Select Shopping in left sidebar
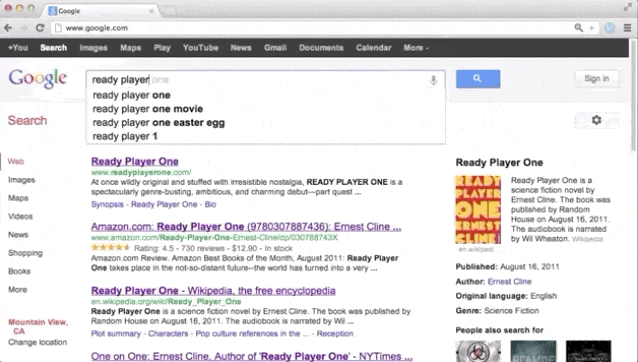Viewport: 638px width, 362px height. coord(25,253)
